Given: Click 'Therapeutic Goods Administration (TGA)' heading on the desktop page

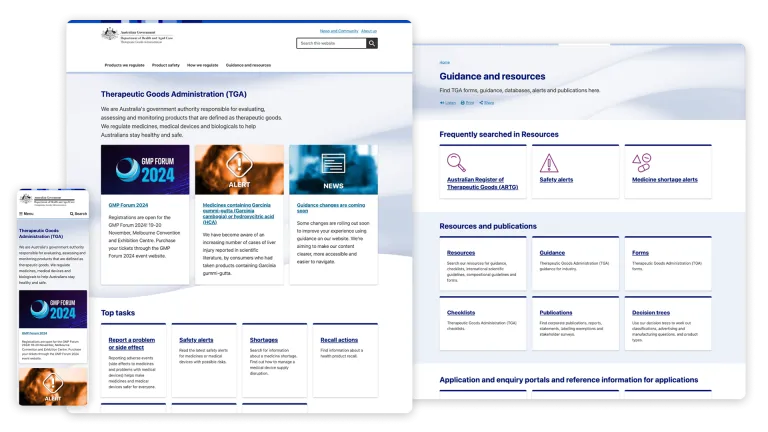Looking at the screenshot, I should pyautogui.click(x=173, y=94).
